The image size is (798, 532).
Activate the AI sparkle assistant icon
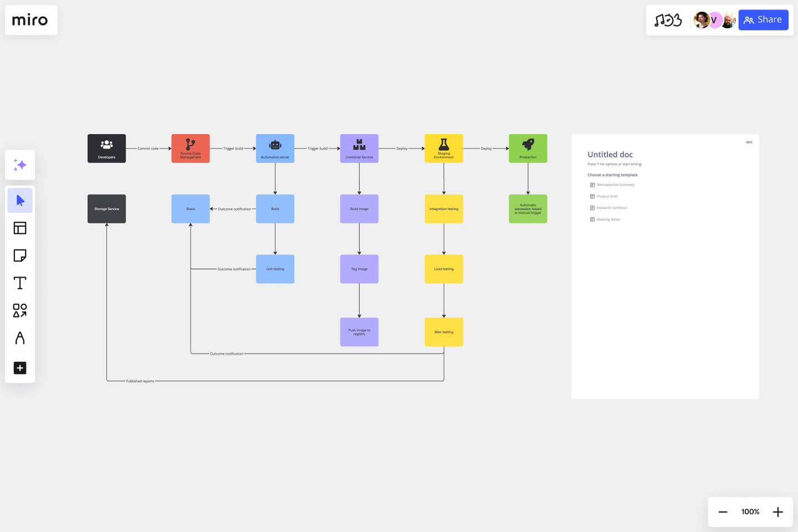(20, 165)
